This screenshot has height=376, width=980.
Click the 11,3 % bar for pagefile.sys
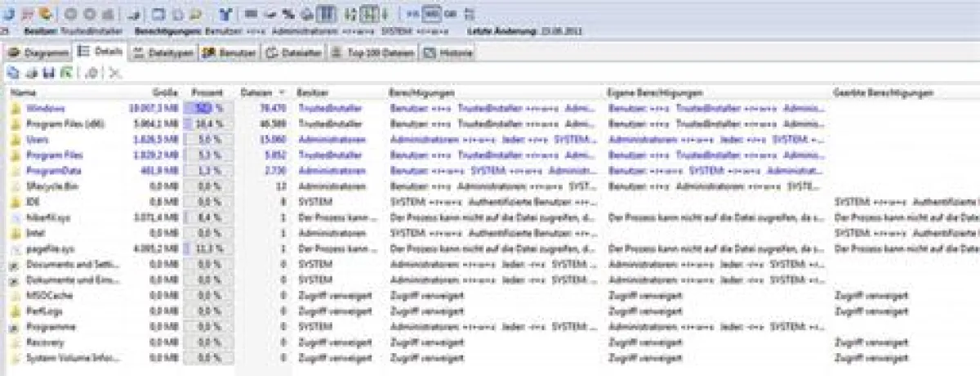(207, 248)
